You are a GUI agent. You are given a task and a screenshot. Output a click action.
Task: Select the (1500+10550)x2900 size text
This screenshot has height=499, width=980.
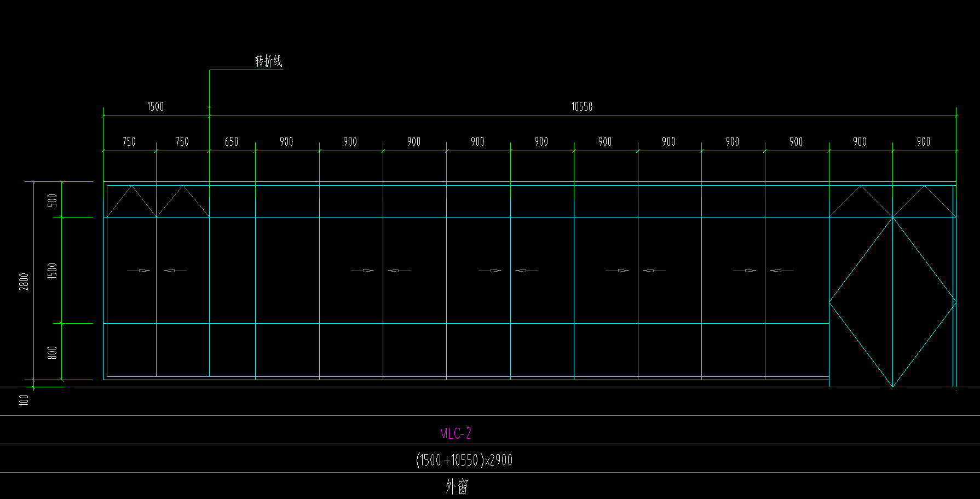(x=464, y=460)
